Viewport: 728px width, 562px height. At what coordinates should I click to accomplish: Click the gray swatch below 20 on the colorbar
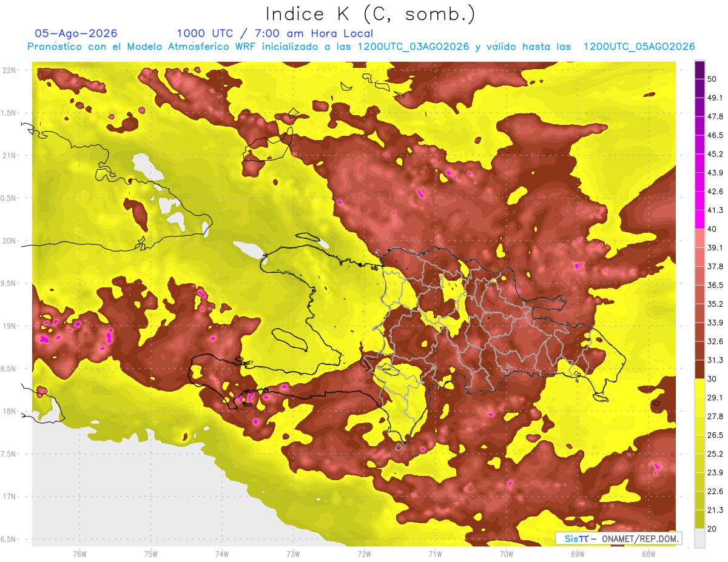click(699, 538)
